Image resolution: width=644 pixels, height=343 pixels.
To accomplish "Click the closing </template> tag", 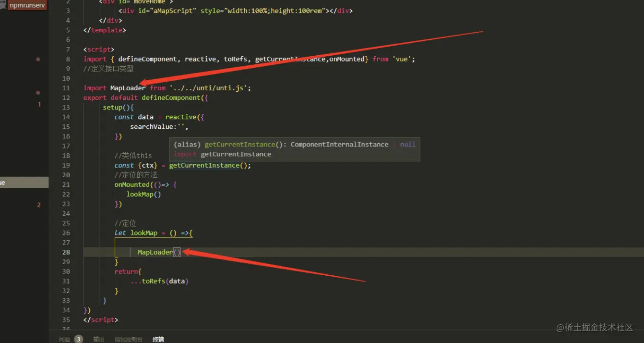I will pyautogui.click(x=105, y=30).
